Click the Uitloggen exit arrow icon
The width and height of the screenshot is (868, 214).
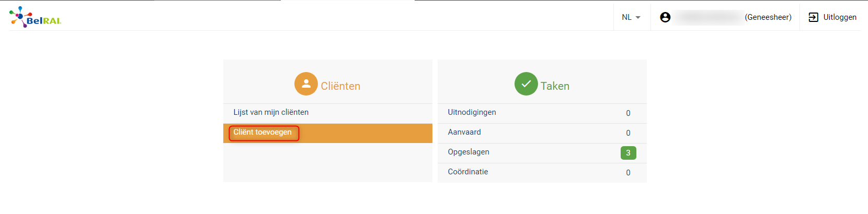pos(813,17)
